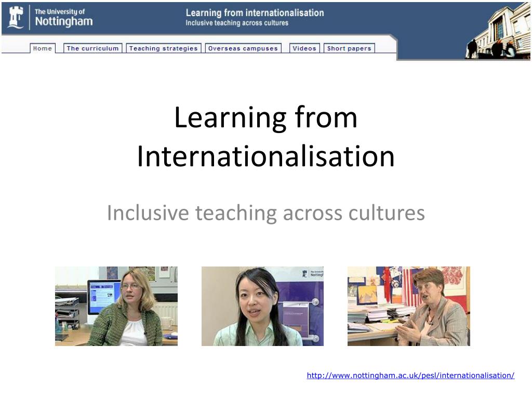Click the large 'Learning from Internationalisation' heading

point(266,137)
